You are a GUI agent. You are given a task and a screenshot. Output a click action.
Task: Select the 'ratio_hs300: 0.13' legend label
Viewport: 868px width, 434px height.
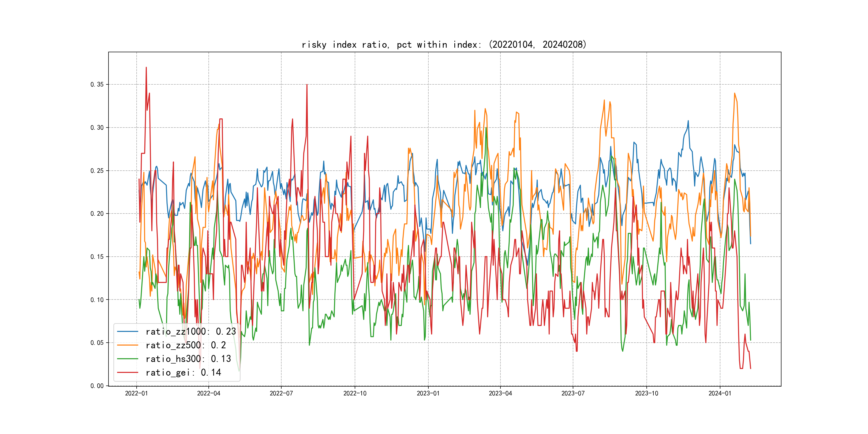point(188,359)
